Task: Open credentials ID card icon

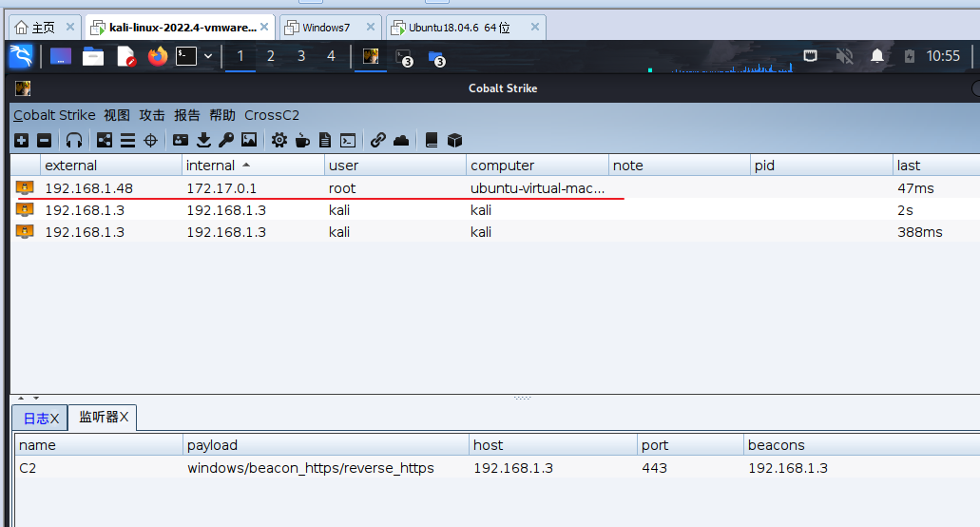Action: (181, 141)
